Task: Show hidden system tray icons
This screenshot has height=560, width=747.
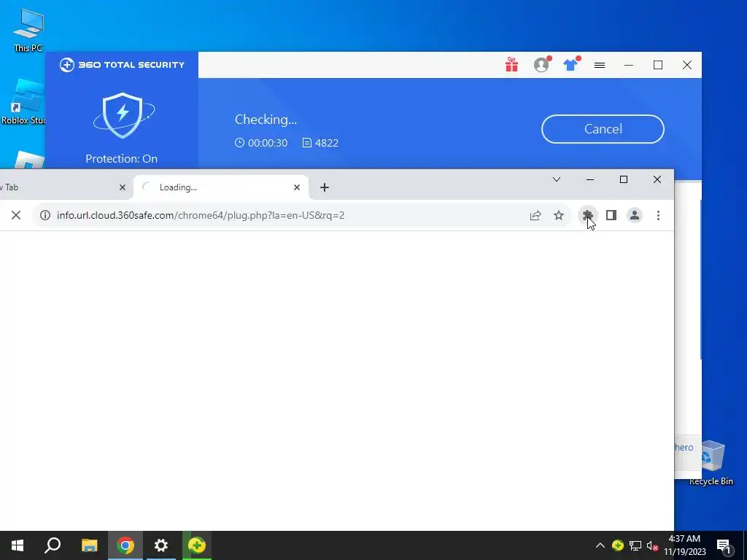Action: click(x=600, y=545)
